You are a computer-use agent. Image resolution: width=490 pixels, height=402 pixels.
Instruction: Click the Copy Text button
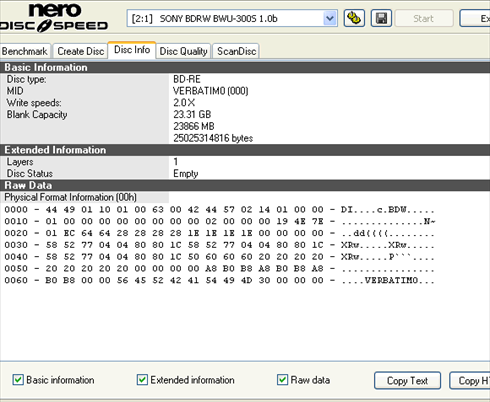(407, 380)
